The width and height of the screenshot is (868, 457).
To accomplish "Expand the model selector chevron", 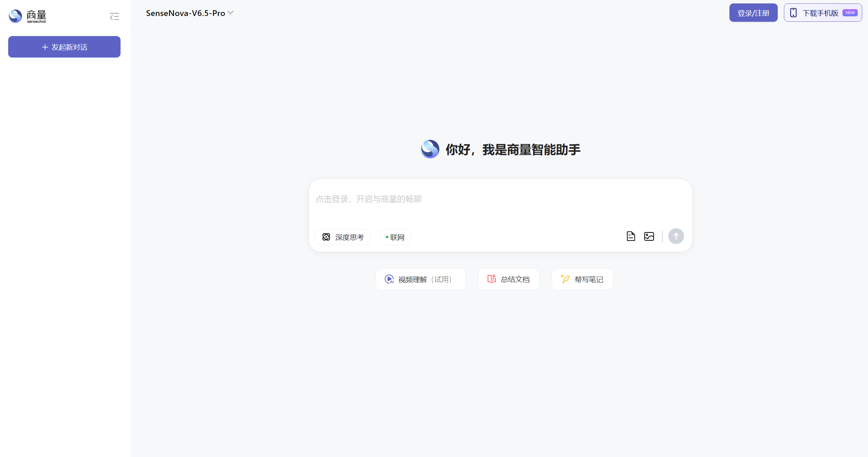I will [231, 13].
